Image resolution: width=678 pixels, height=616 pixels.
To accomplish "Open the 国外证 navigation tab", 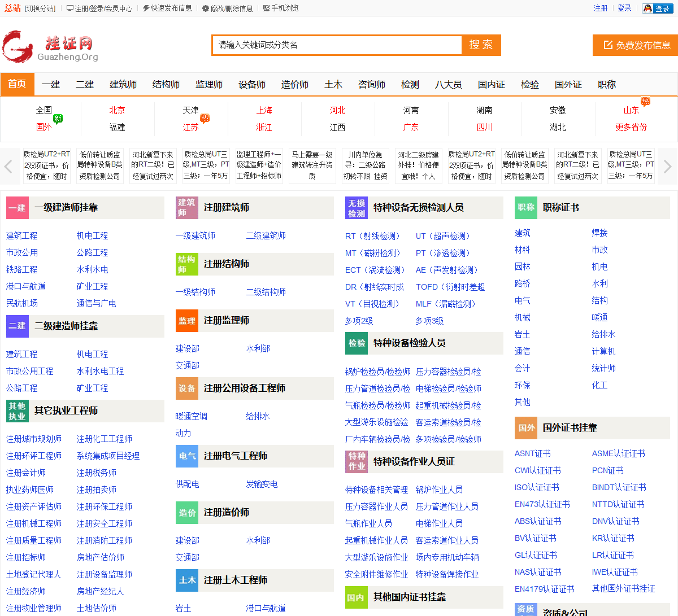I will click(x=568, y=85).
